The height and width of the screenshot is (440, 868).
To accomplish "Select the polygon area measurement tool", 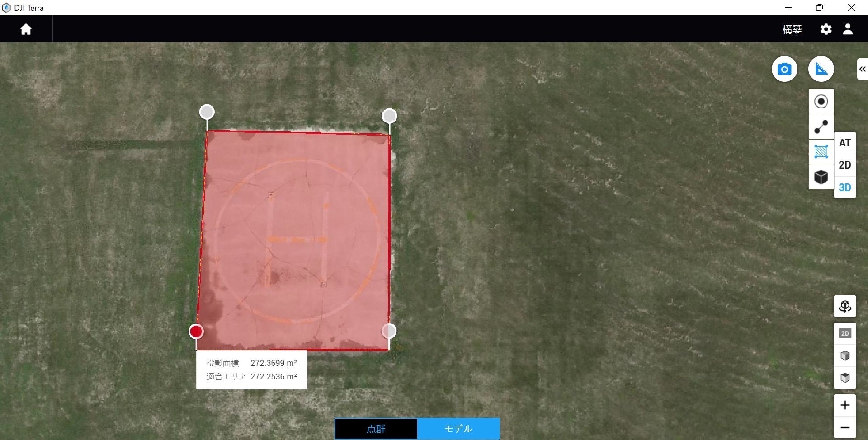I will [x=821, y=152].
